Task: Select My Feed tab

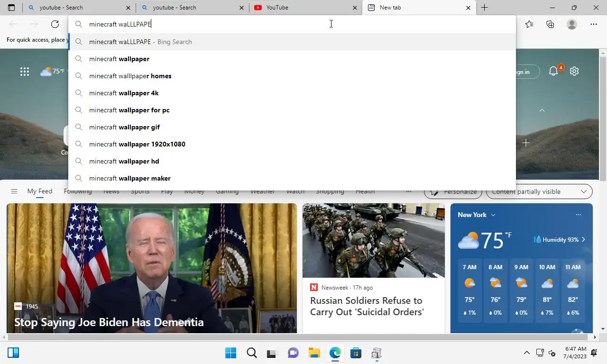Action: (40, 191)
